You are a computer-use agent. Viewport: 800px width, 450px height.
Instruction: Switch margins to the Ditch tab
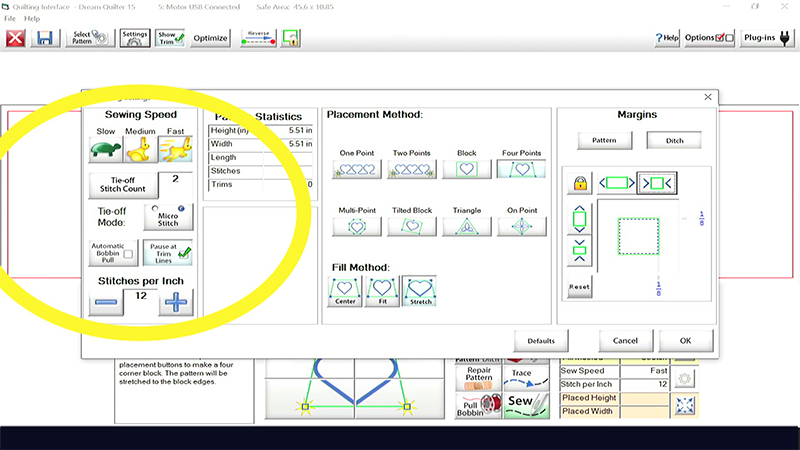674,141
